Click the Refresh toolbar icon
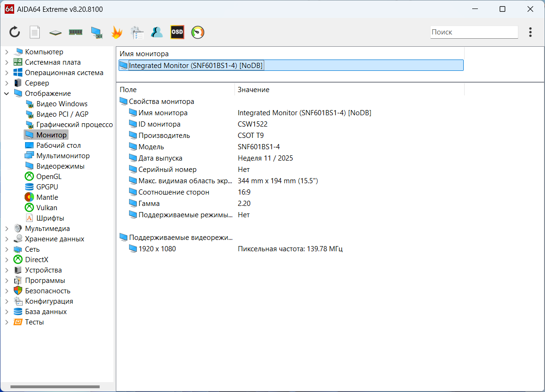This screenshot has width=545, height=392. [x=15, y=32]
